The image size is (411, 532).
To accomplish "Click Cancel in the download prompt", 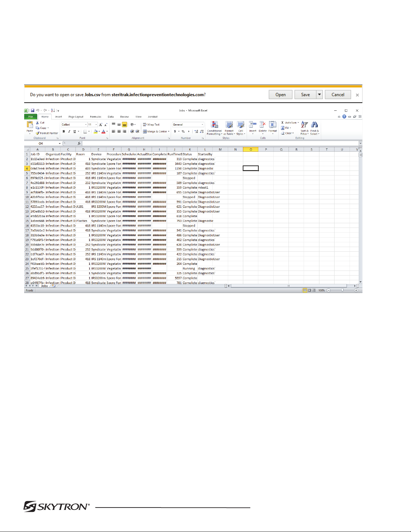I will click(338, 95).
